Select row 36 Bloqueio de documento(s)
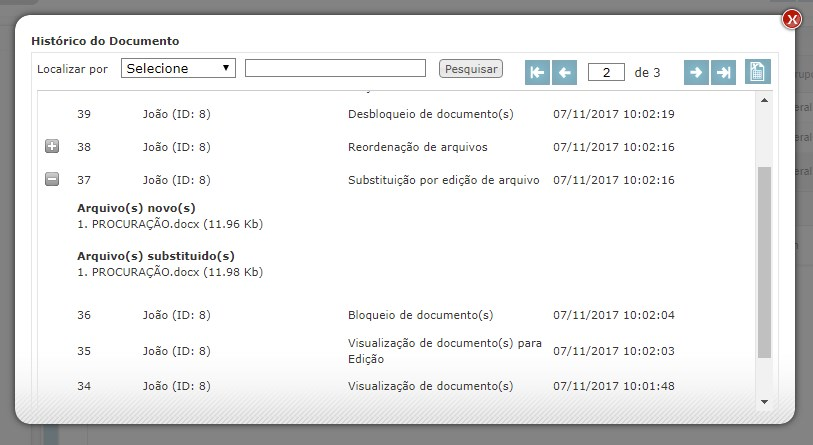Screen dimensions: 813x445 click(x=420, y=315)
